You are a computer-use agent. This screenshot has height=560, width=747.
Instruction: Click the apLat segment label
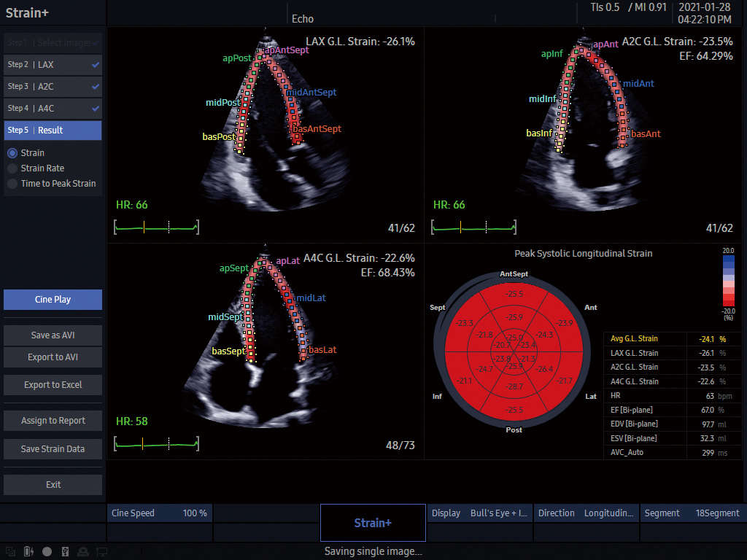tap(288, 261)
